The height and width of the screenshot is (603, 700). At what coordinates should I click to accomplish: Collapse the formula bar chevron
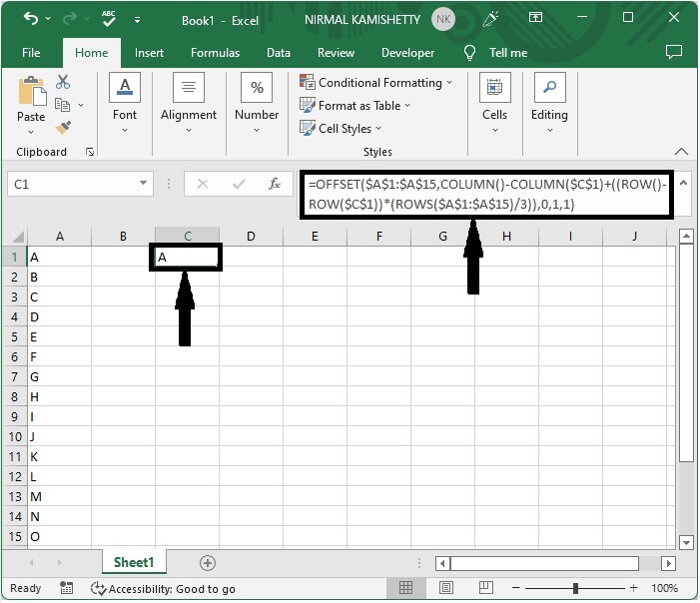pos(683,183)
